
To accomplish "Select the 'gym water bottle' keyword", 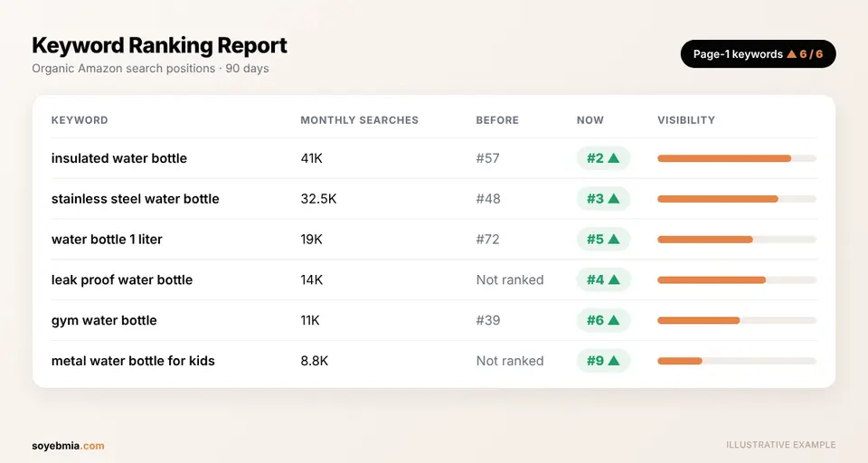I will click(104, 320).
